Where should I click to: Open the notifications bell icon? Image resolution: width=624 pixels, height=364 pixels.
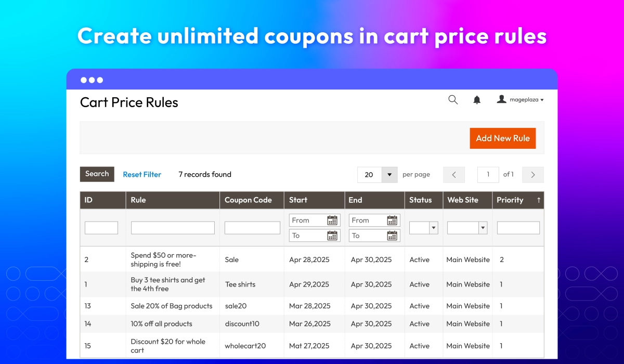[477, 100]
